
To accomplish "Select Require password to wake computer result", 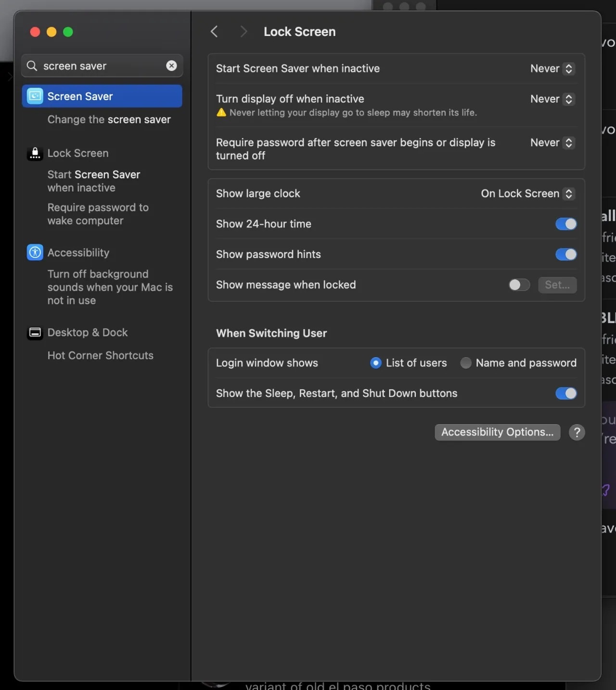I will 98,214.
